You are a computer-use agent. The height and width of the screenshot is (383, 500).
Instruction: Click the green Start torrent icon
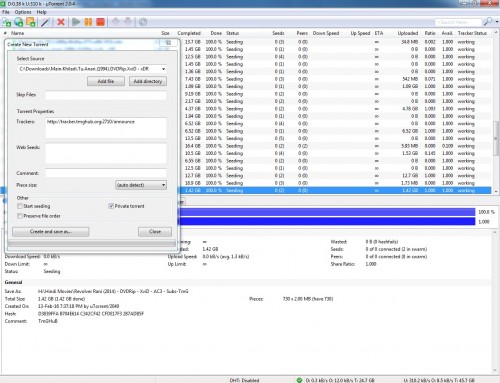pos(76,22)
